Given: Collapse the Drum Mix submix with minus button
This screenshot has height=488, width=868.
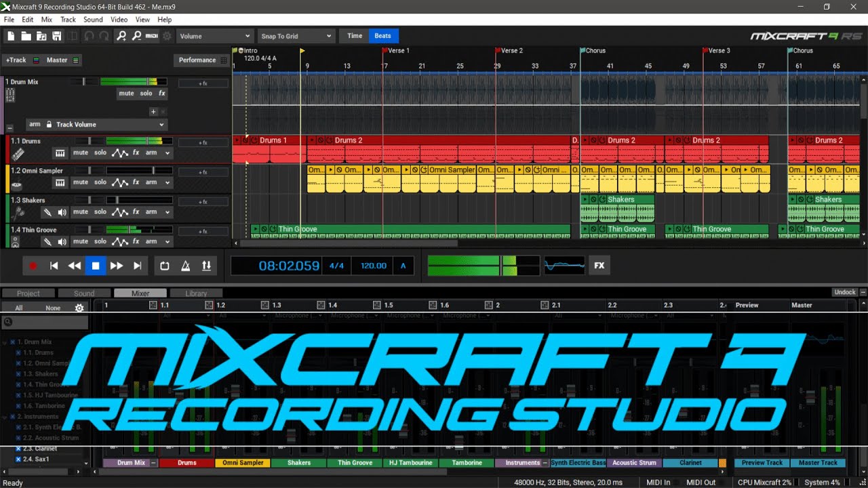Looking at the screenshot, I should [x=9, y=127].
